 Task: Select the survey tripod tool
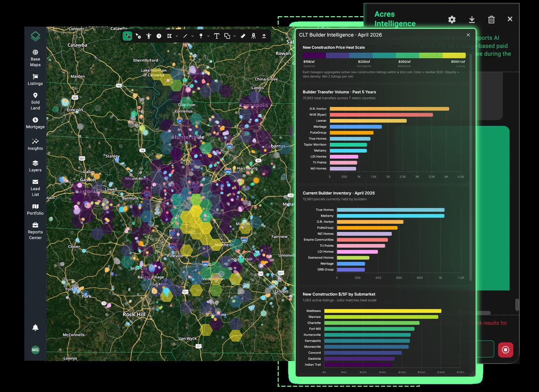(x=253, y=36)
